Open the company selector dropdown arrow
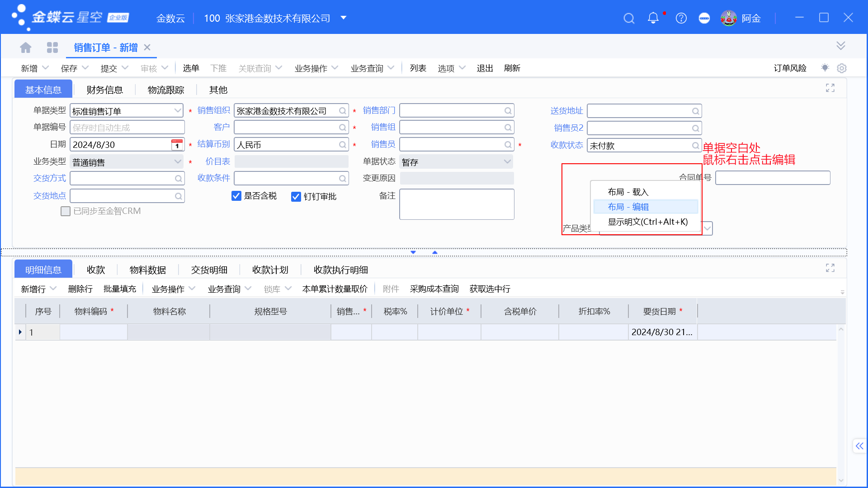This screenshot has width=868, height=488. tap(344, 18)
